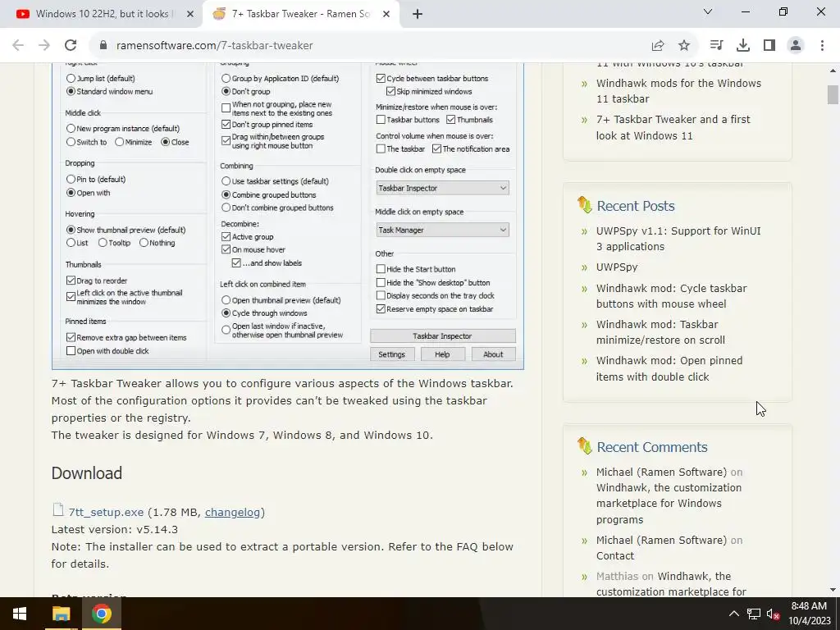Reload the page with Chrome's refresh icon
This screenshot has height=630, width=840.
coord(71,45)
